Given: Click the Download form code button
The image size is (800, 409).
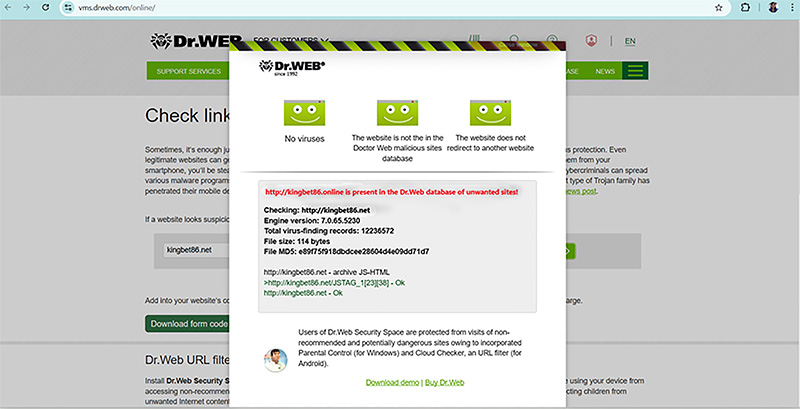Looking at the screenshot, I should click(187, 324).
